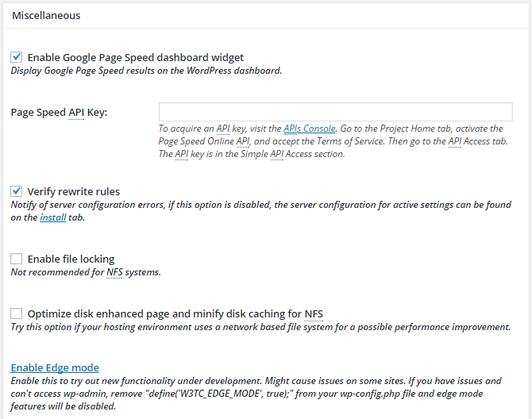Click the 'Page Speed API Key:' field label
The image size is (532, 419).
[x=59, y=112]
